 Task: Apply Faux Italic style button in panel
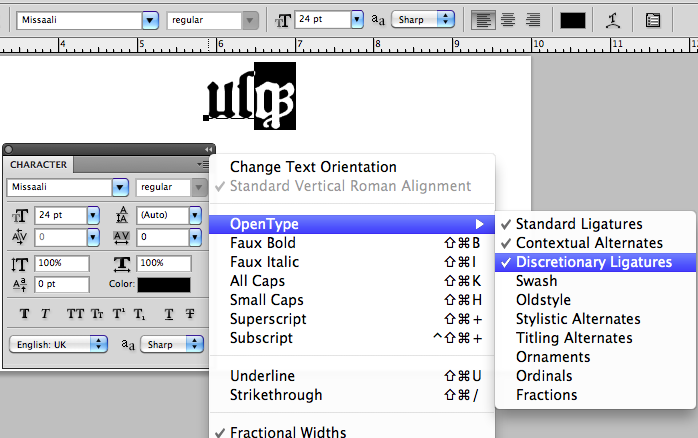coord(46,313)
